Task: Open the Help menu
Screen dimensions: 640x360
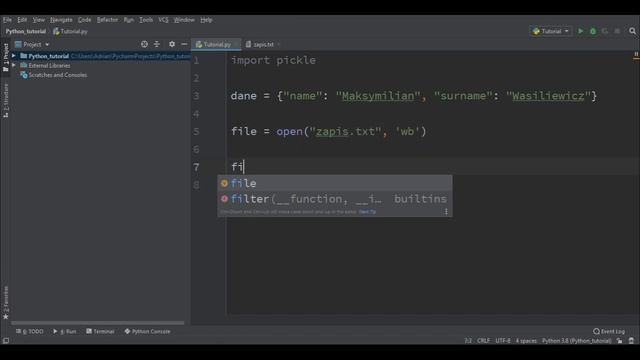Action: 206,20
